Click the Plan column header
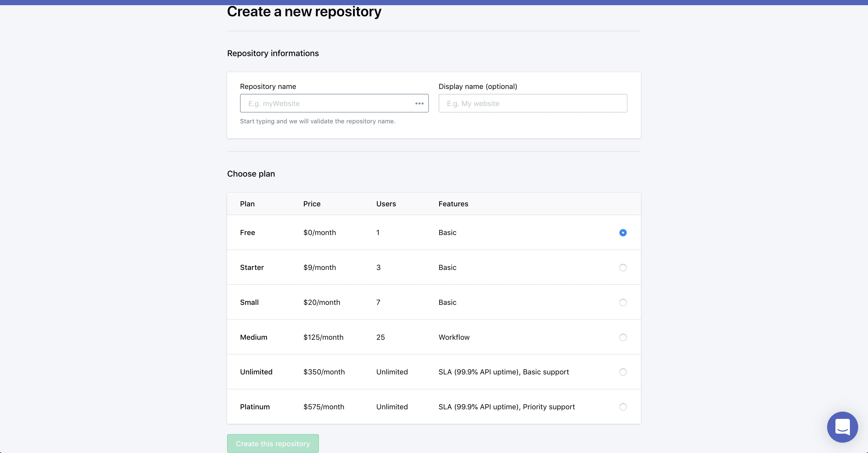The width and height of the screenshot is (868, 453). pyautogui.click(x=247, y=204)
